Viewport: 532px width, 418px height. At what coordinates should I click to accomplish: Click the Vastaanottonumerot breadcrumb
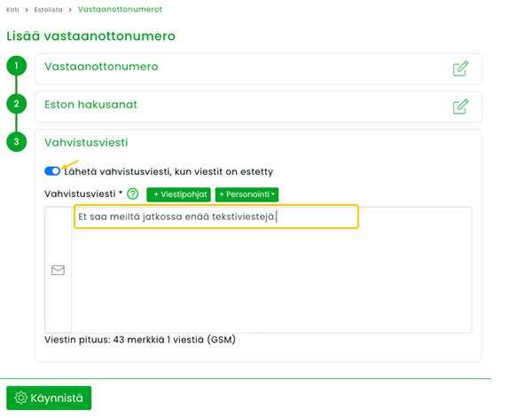tap(120, 9)
